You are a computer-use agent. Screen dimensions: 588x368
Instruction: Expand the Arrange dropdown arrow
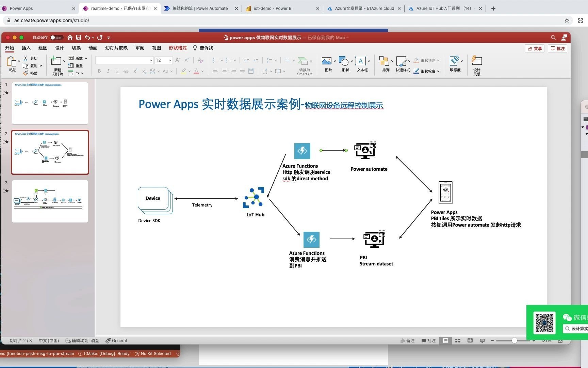[392, 61]
